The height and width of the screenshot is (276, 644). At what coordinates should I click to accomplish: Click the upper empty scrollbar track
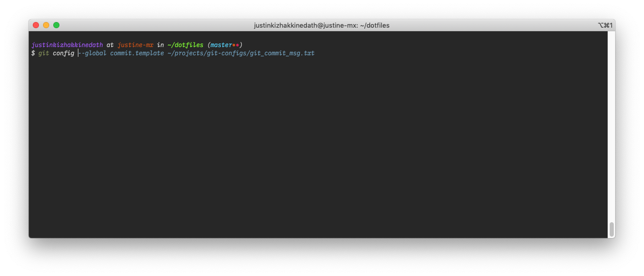611,125
